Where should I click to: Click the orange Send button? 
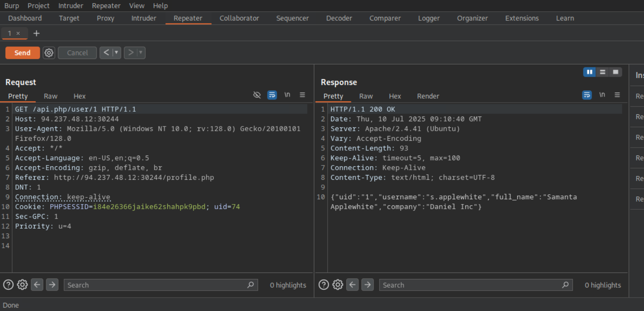(23, 53)
